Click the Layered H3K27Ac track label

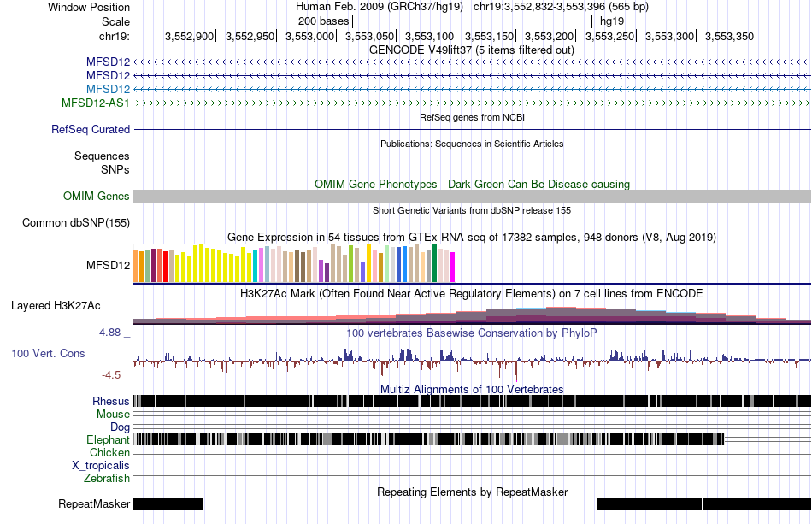tap(56, 305)
